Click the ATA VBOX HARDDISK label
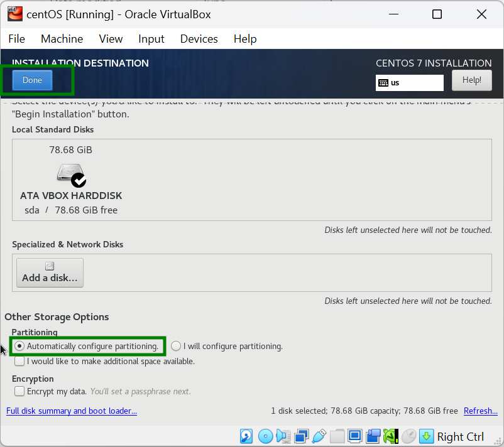The height and width of the screenshot is (447, 504). (x=71, y=196)
